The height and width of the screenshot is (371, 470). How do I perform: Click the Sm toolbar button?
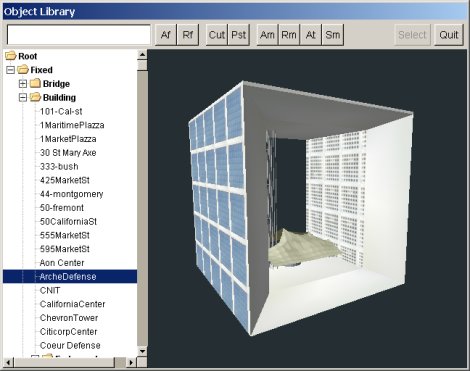tap(333, 35)
